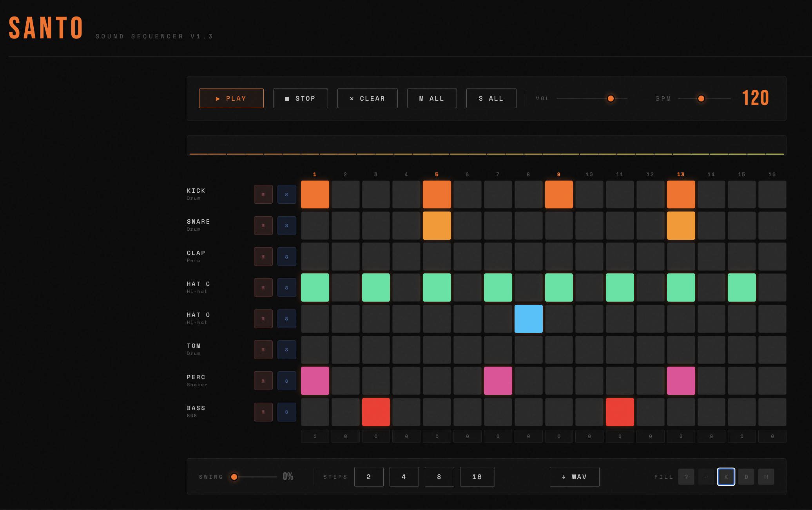Solo the Hat C track
The height and width of the screenshot is (510, 812).
[x=287, y=288]
